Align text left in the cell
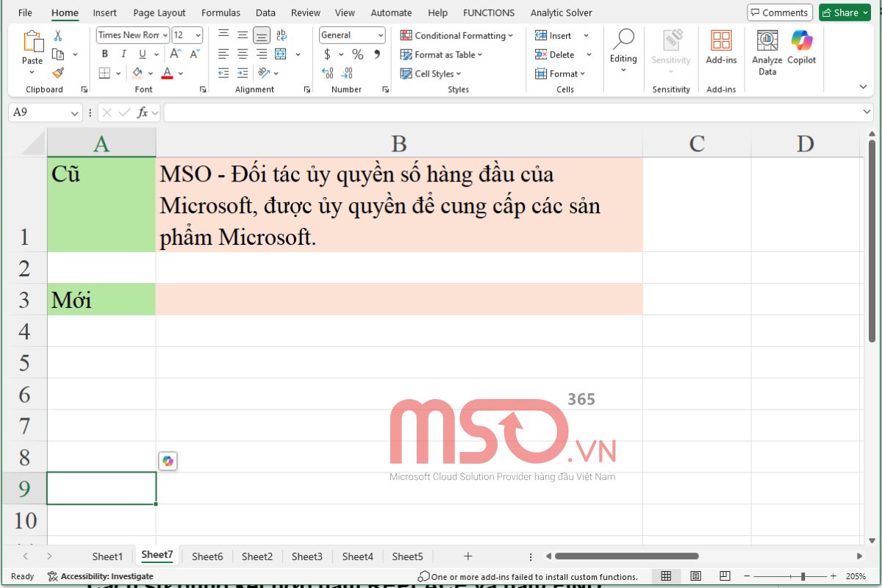The height and width of the screenshot is (588, 882). point(223,54)
